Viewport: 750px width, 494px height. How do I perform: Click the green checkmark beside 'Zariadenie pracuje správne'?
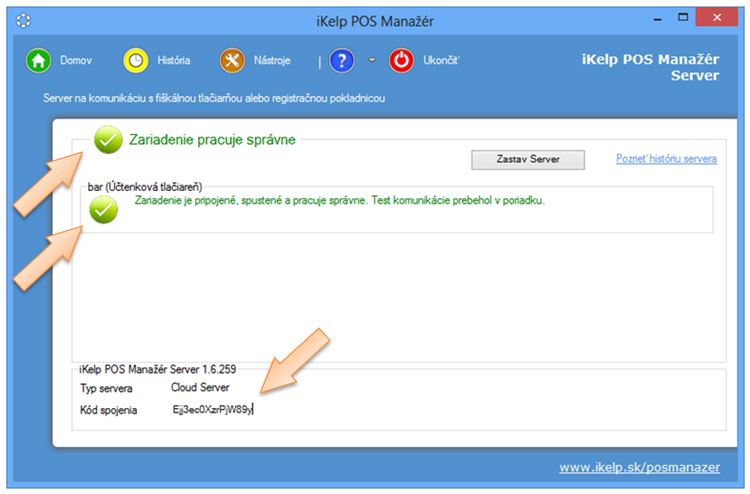[x=108, y=140]
